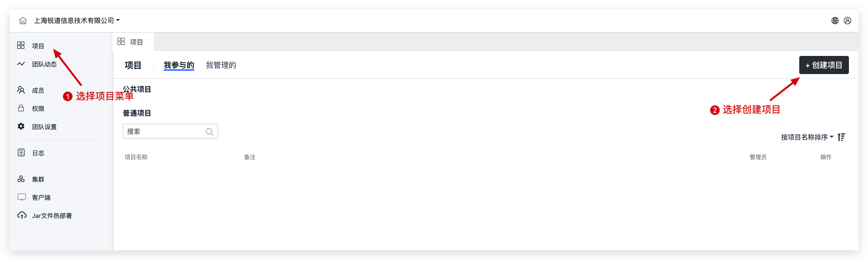
Task: Switch to the 我管理的 tab
Action: point(221,65)
